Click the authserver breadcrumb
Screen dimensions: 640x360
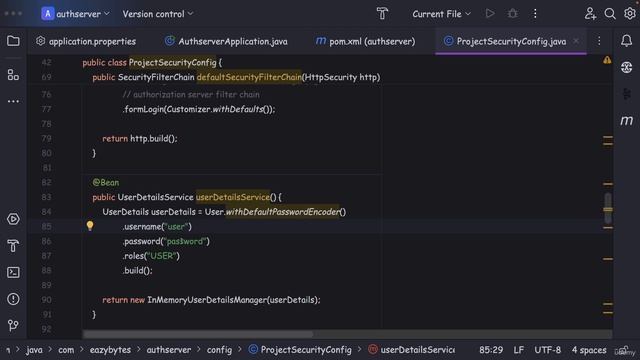[169, 350]
